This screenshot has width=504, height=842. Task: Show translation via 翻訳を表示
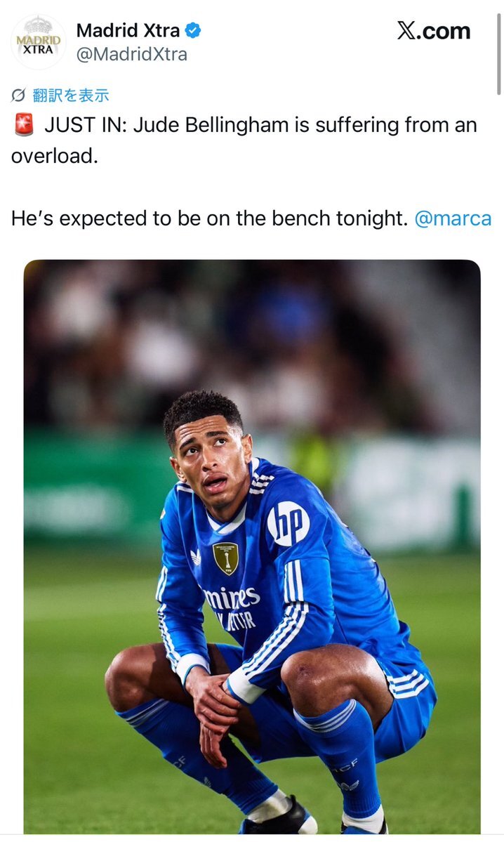click(x=71, y=96)
